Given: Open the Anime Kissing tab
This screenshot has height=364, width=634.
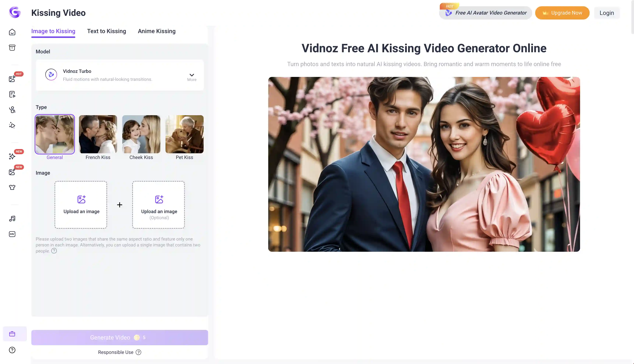Looking at the screenshot, I should point(156,31).
